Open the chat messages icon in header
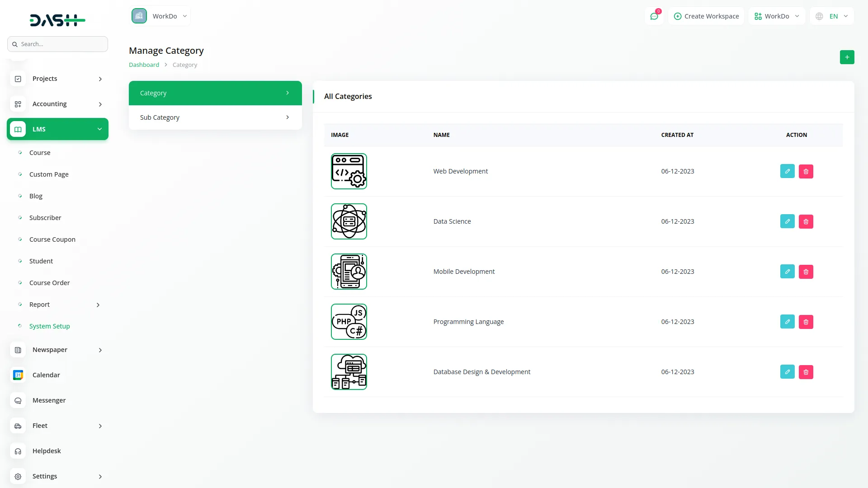The width and height of the screenshot is (868, 488). coord(654,16)
